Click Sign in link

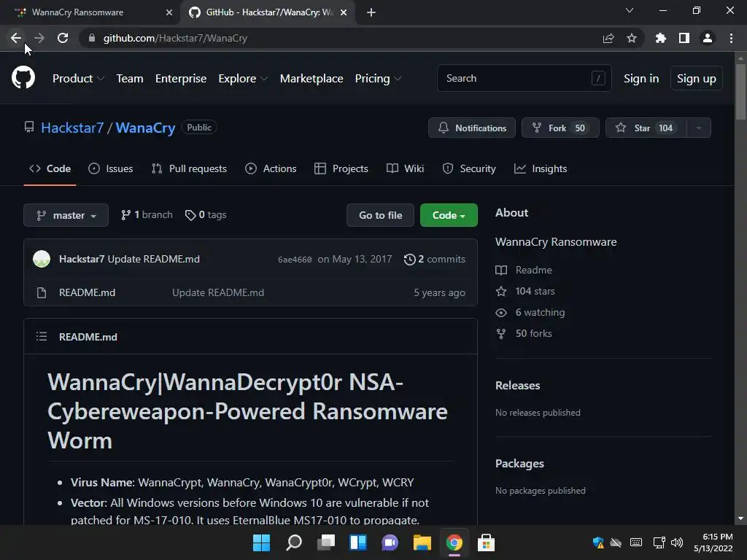[641, 79]
